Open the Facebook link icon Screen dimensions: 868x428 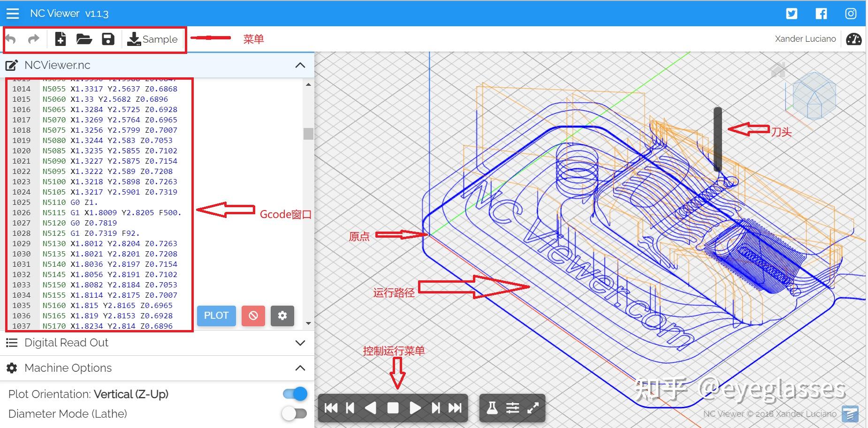pos(821,14)
